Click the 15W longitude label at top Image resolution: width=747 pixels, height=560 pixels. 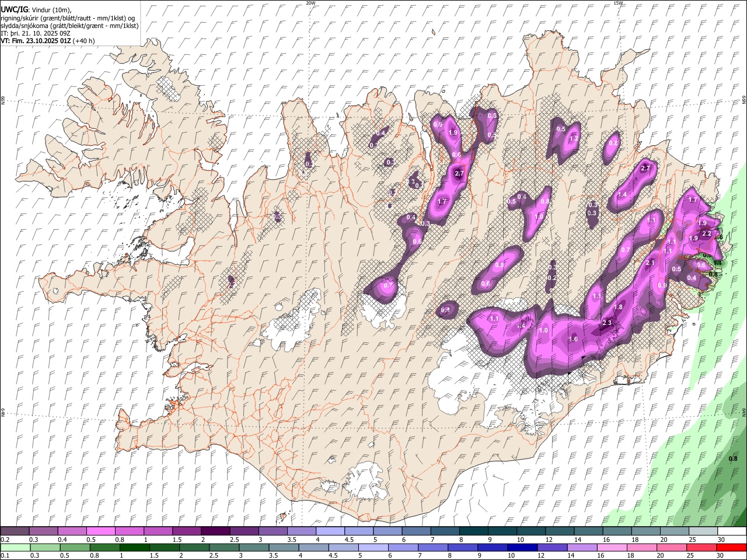617,3
